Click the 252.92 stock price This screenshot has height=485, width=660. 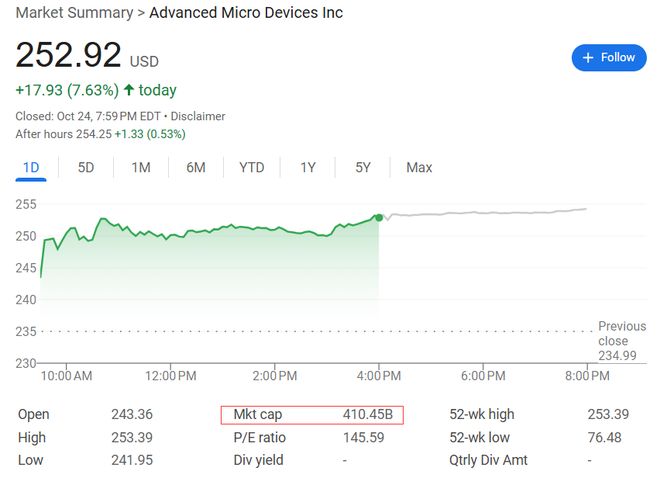68,55
